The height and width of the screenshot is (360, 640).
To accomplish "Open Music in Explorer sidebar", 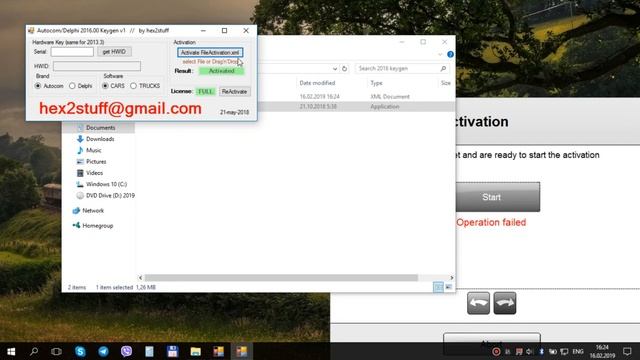I will [93, 150].
